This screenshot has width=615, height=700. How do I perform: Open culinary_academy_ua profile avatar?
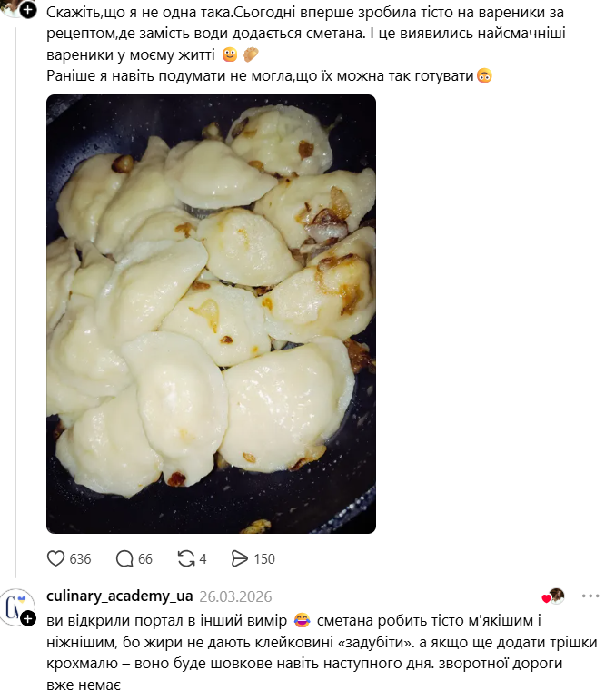coord(15,607)
